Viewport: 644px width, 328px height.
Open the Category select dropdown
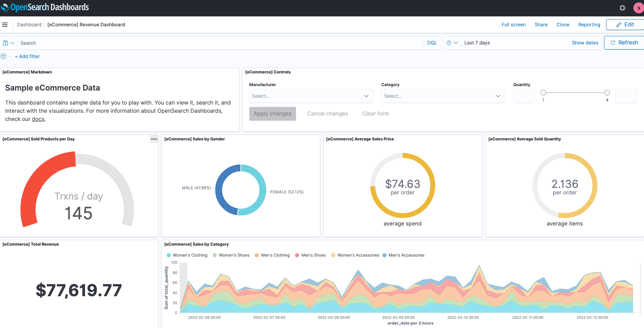(443, 96)
